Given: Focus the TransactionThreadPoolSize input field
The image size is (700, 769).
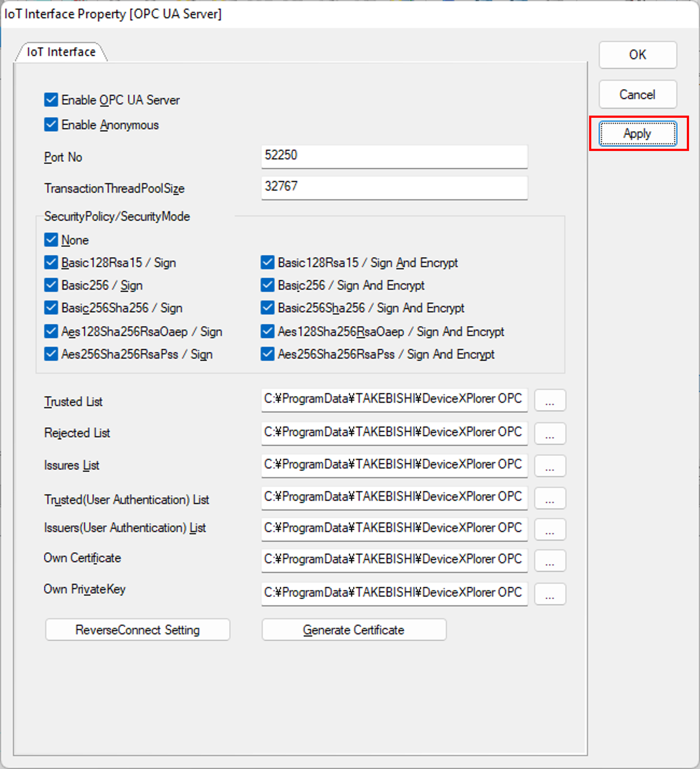Looking at the screenshot, I should click(394, 187).
